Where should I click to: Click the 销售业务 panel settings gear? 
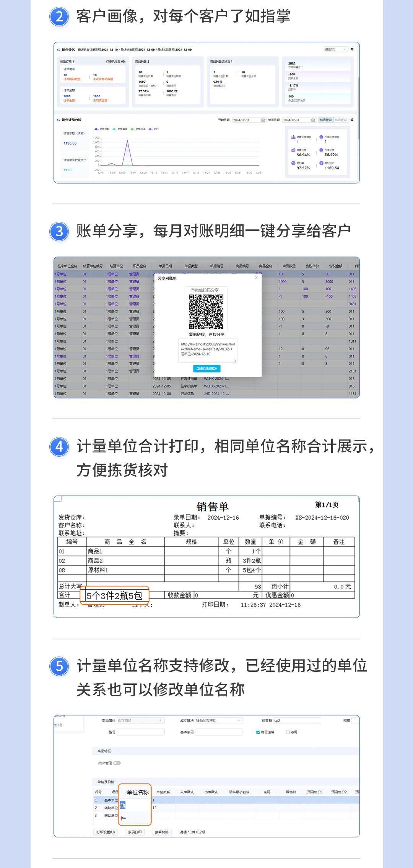coord(352,49)
